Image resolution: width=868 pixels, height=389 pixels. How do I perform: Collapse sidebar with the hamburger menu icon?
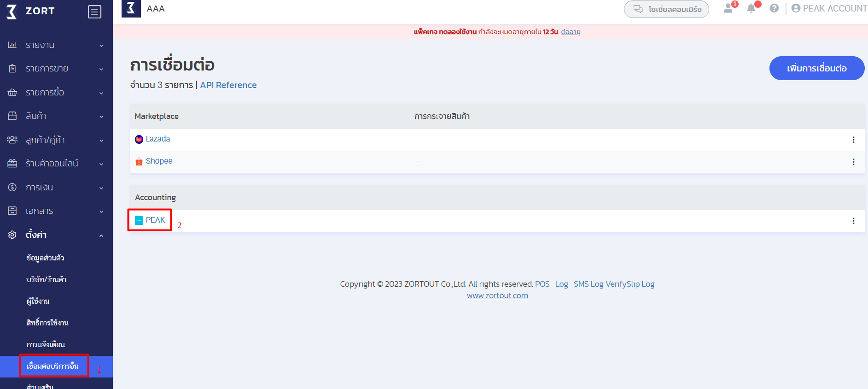click(94, 12)
